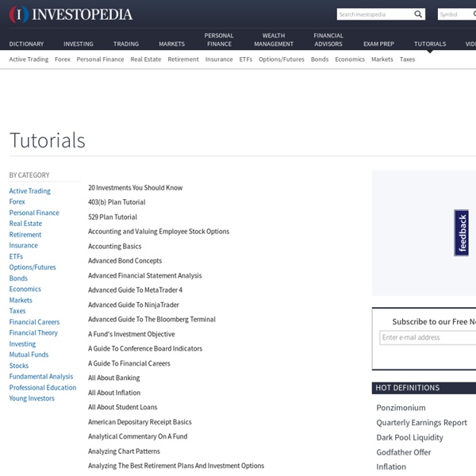This screenshot has height=476, width=476.
Task: Open the Options/Futures category link in the sidebar
Action: [x=33, y=267]
